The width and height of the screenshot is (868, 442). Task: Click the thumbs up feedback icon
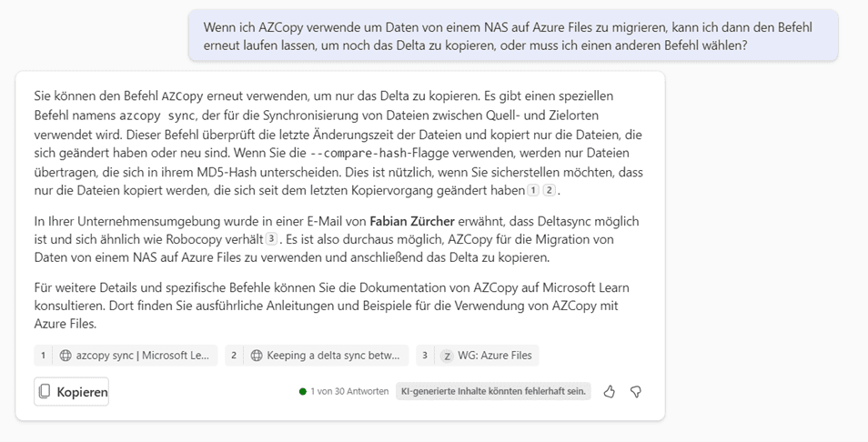[609, 392]
